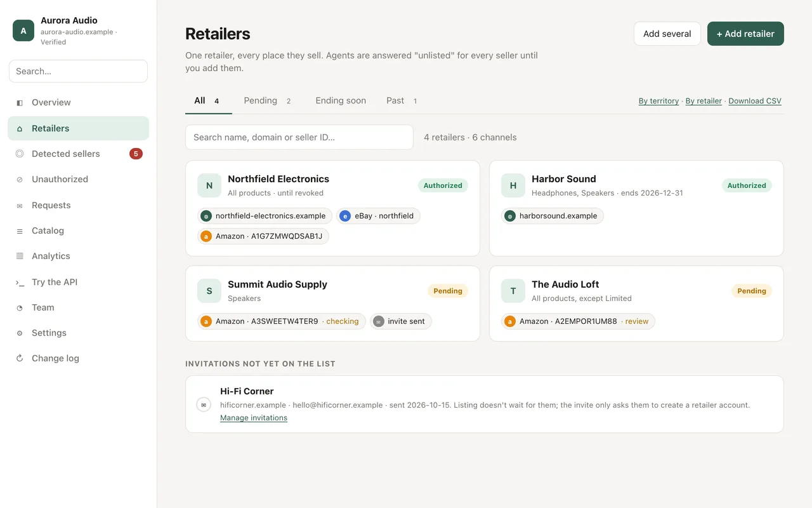
Task: Open the Manage invitations link
Action: [254, 418]
